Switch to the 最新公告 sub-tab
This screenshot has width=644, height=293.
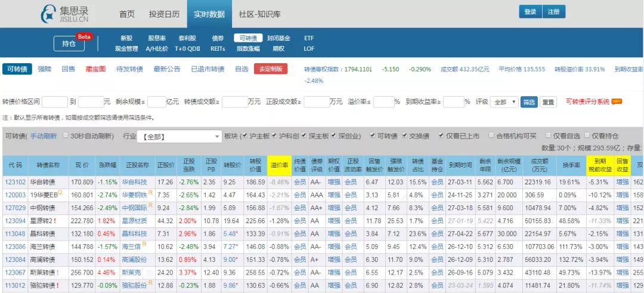point(167,69)
